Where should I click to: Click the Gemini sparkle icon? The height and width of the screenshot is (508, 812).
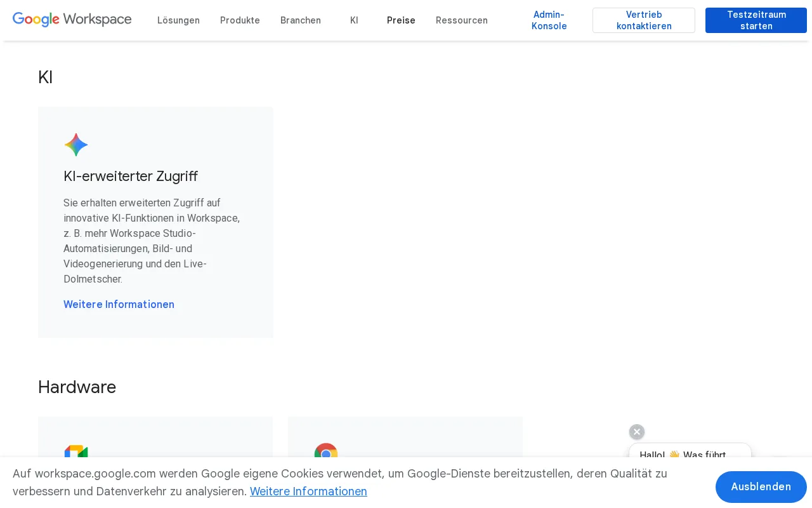tap(76, 145)
